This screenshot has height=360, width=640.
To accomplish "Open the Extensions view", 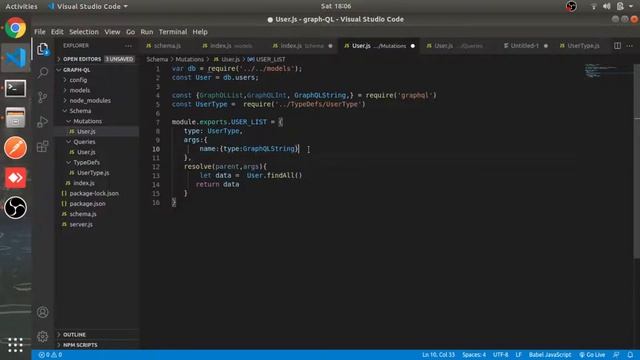I will point(42,146).
